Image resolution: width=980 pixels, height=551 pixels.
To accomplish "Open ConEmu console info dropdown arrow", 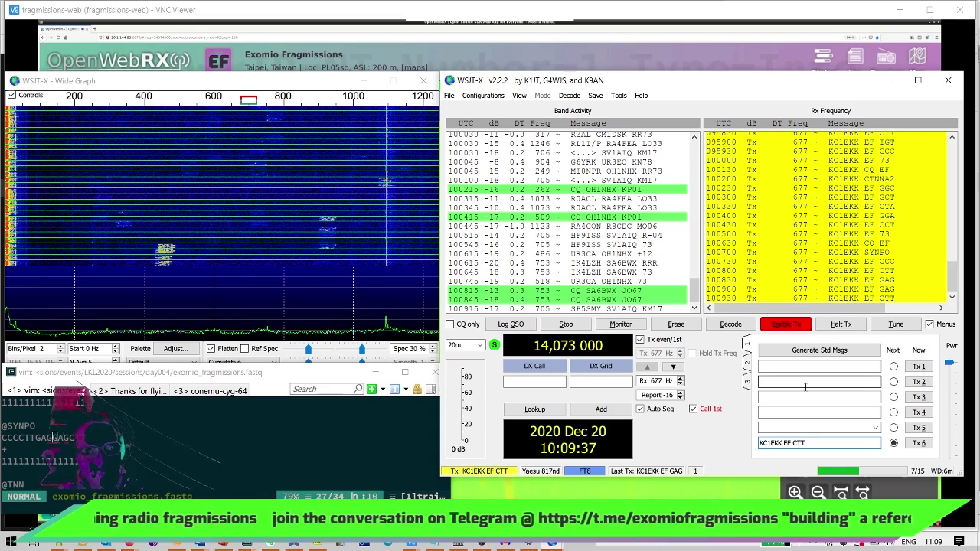I will (x=404, y=389).
